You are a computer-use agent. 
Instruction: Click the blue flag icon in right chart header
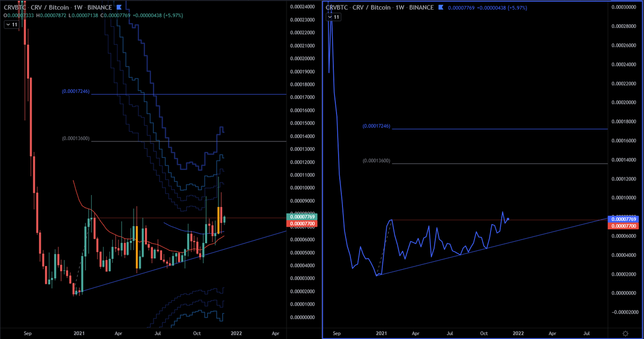pyautogui.click(x=441, y=8)
